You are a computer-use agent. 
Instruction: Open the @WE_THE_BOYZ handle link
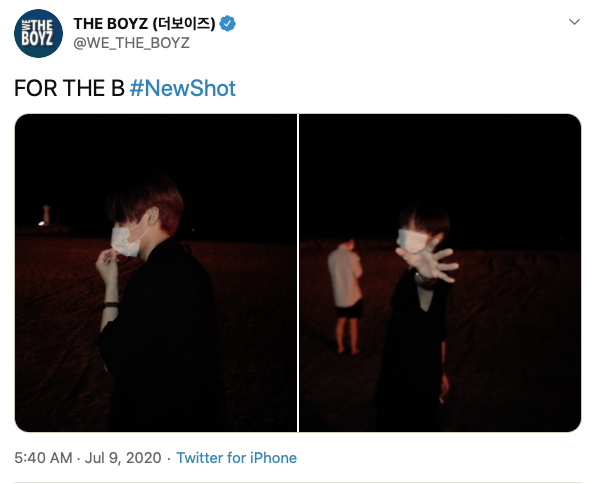pyautogui.click(x=131, y=43)
